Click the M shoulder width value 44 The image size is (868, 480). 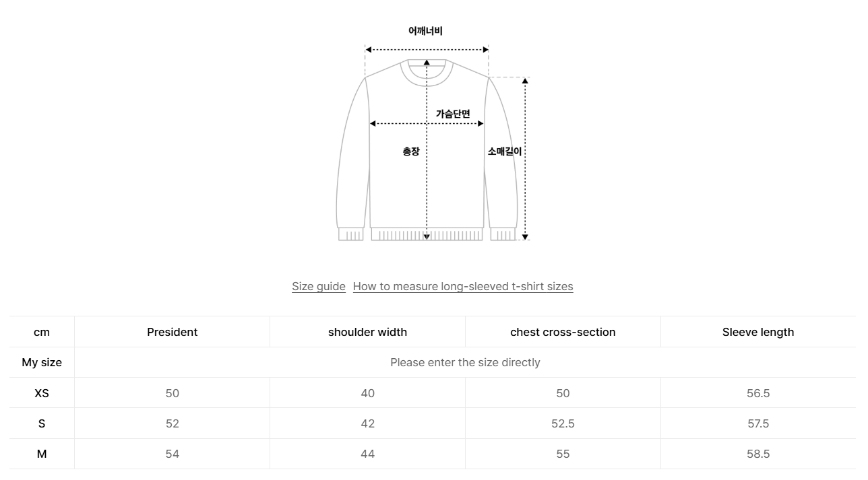click(367, 454)
